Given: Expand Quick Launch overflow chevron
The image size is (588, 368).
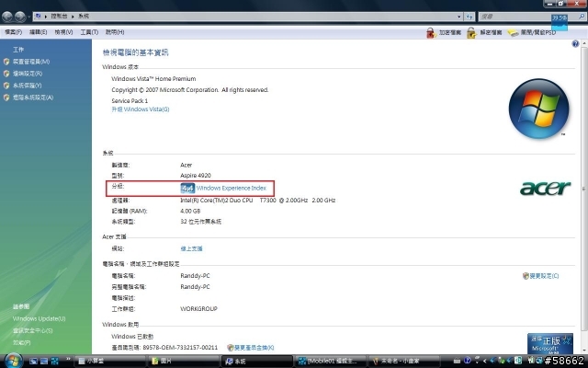Looking at the screenshot, I should [68, 360].
